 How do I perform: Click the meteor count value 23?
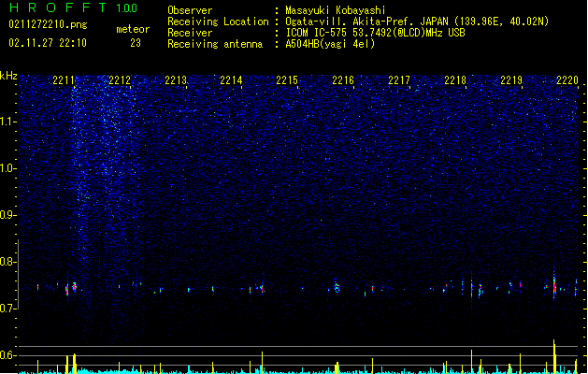click(x=136, y=43)
